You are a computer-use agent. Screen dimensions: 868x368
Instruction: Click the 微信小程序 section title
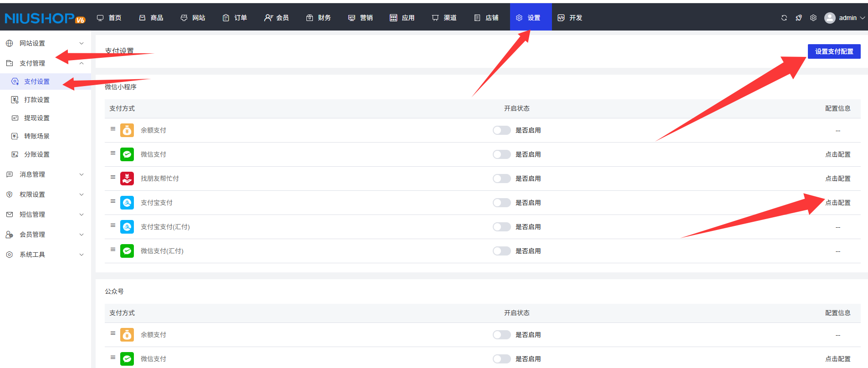click(121, 87)
